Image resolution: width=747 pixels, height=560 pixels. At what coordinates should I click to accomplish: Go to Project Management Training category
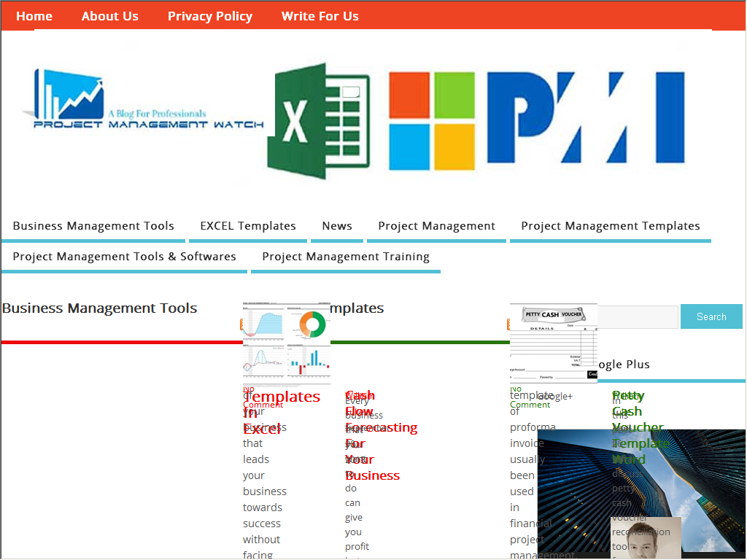click(x=345, y=257)
